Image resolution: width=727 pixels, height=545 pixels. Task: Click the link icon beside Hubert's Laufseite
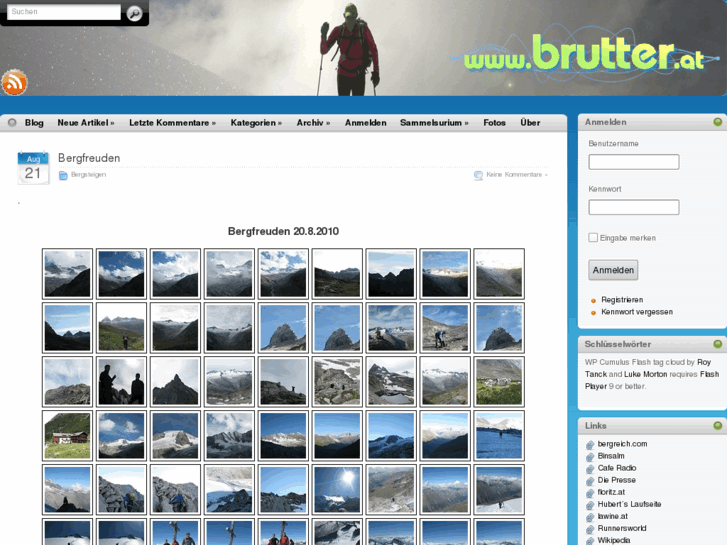(590, 505)
